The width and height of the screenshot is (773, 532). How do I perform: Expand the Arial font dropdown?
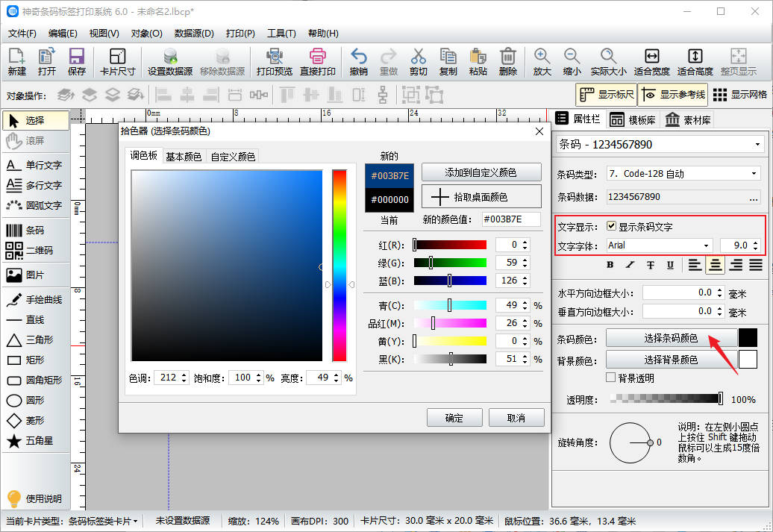click(659, 245)
